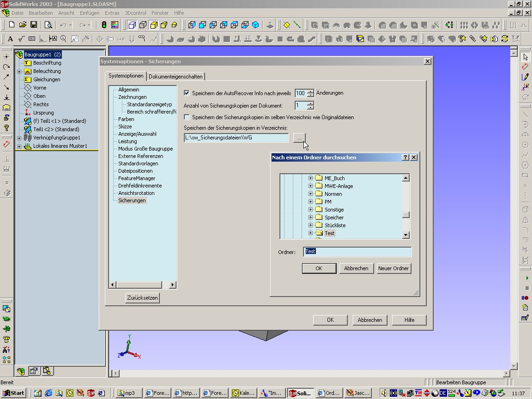
Task: Click the folder list vertical scrollbar thumb
Action: (x=406, y=215)
